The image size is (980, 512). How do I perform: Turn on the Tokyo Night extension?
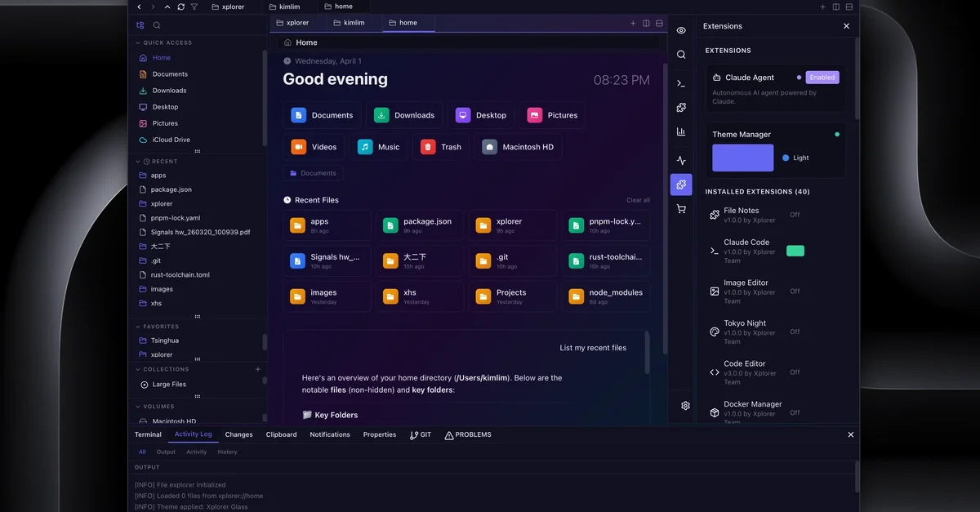point(795,332)
